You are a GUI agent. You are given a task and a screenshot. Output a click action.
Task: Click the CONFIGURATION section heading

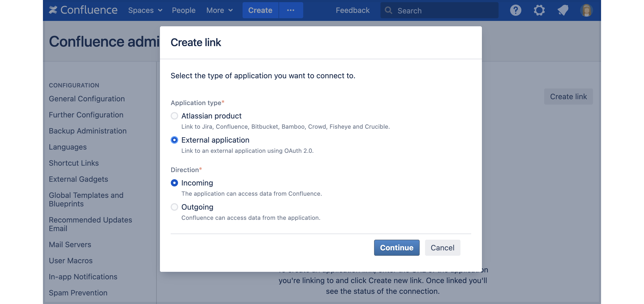(74, 85)
